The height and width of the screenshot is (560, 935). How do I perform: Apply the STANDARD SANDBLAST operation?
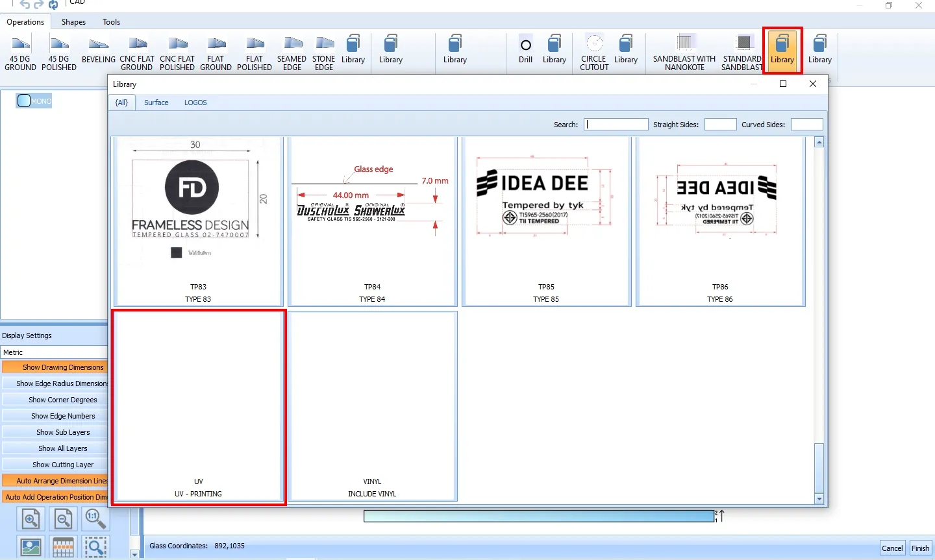click(742, 53)
